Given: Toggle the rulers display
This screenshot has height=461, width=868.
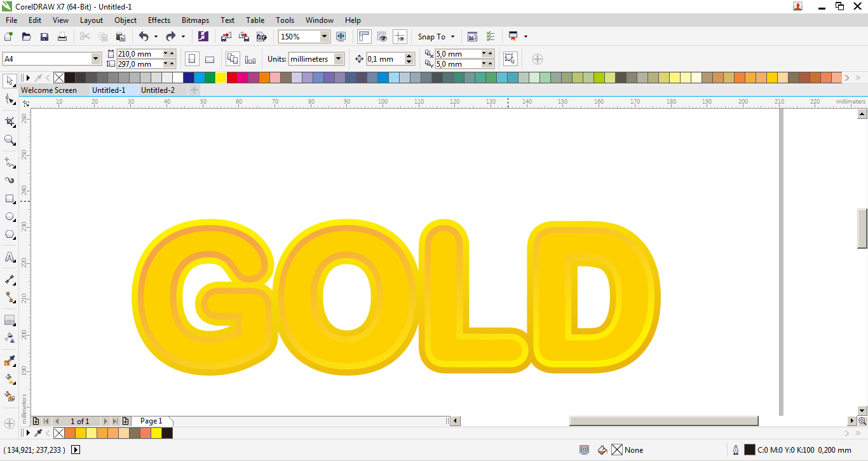Looking at the screenshot, I should tap(363, 36).
